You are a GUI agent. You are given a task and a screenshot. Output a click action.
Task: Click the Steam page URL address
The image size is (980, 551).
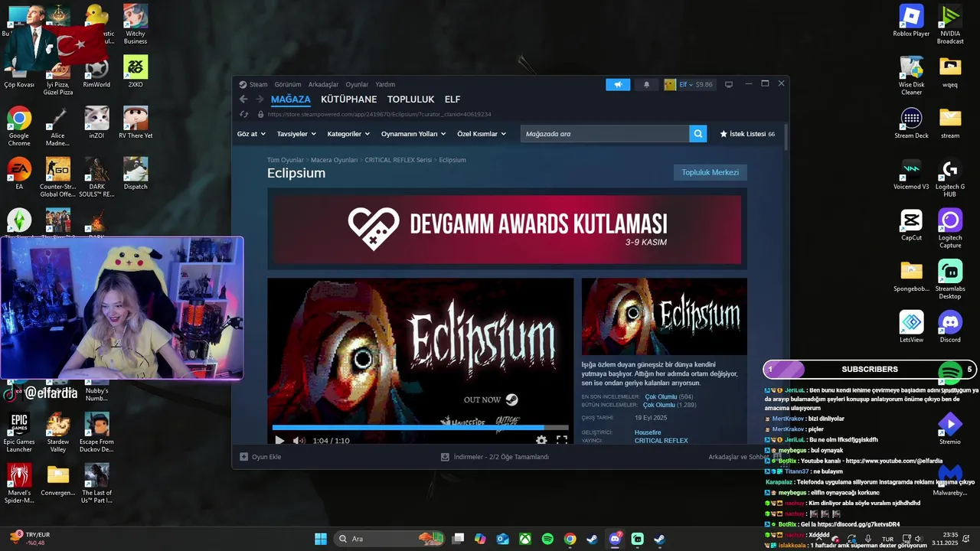coord(379,114)
